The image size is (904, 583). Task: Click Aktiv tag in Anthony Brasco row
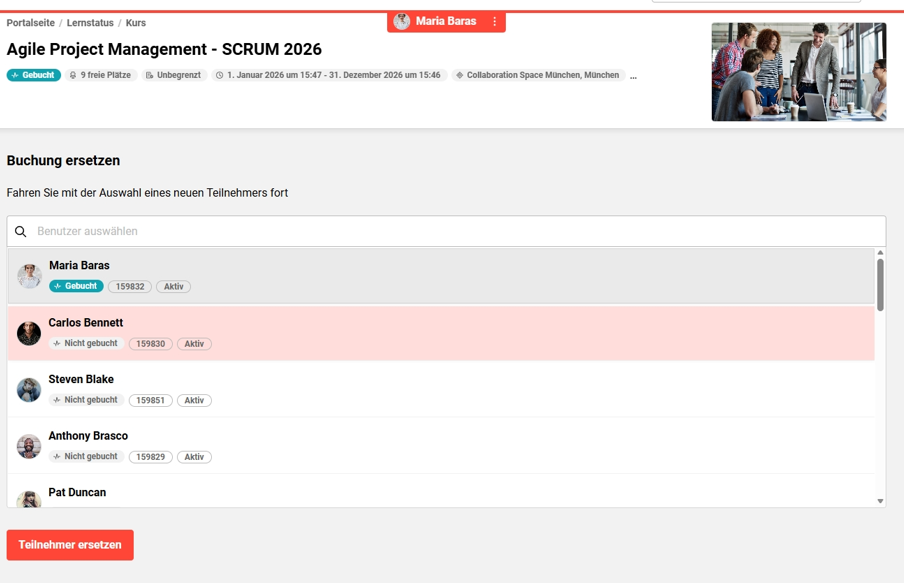194,457
